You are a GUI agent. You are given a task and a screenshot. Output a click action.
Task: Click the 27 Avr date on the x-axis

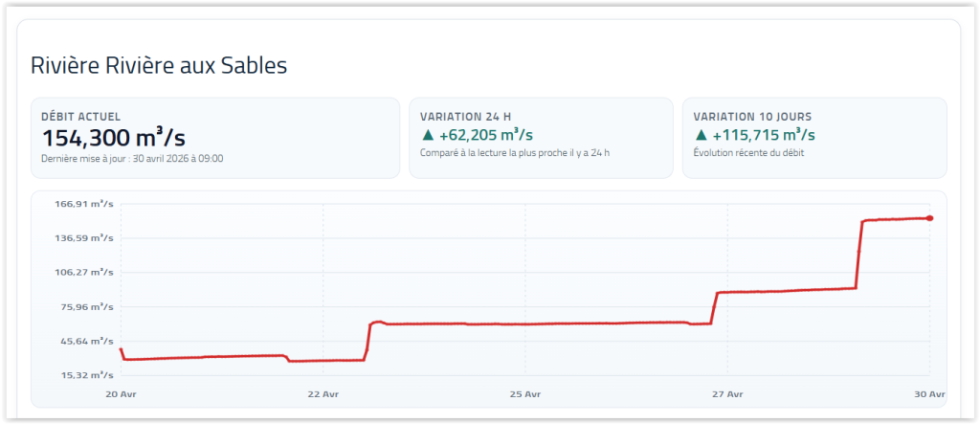click(x=727, y=393)
